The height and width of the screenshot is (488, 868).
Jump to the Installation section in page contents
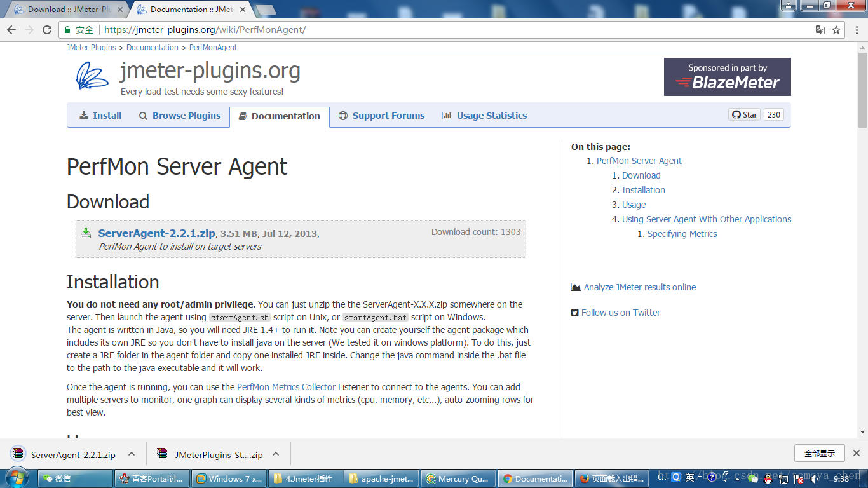coord(644,190)
